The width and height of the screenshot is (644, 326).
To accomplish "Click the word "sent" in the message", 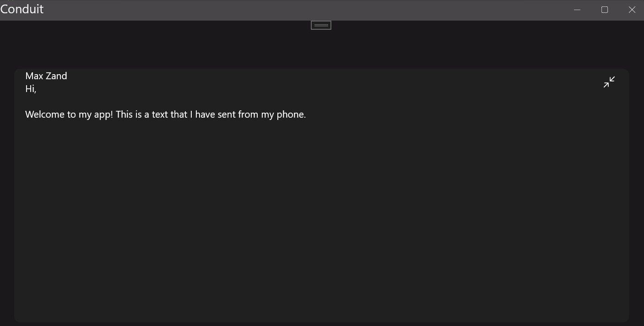I will tap(227, 114).
